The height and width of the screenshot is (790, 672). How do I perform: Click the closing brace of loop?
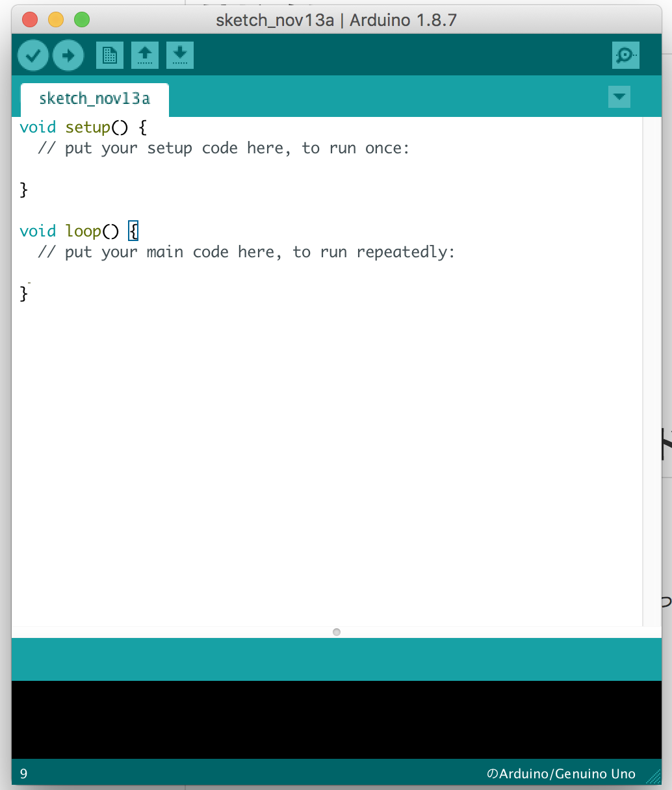click(x=24, y=294)
